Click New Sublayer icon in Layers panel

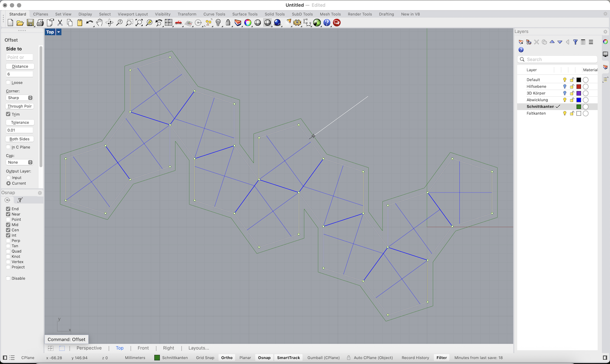click(x=529, y=42)
